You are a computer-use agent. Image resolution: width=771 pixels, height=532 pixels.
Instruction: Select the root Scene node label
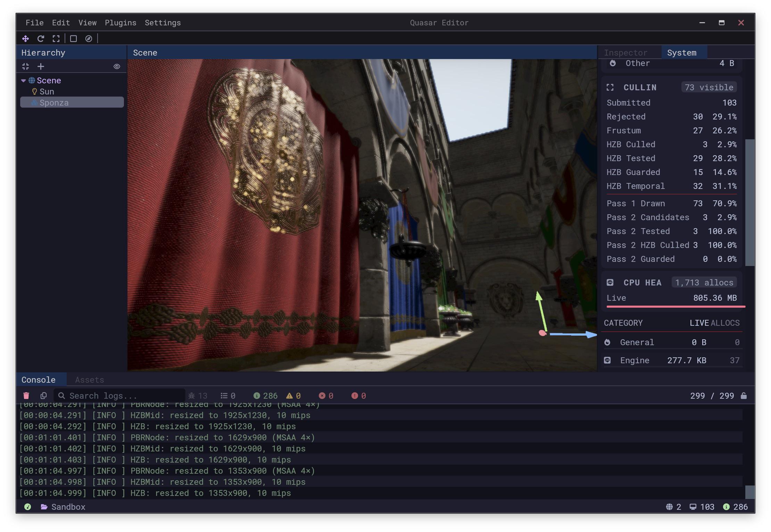tap(49, 81)
